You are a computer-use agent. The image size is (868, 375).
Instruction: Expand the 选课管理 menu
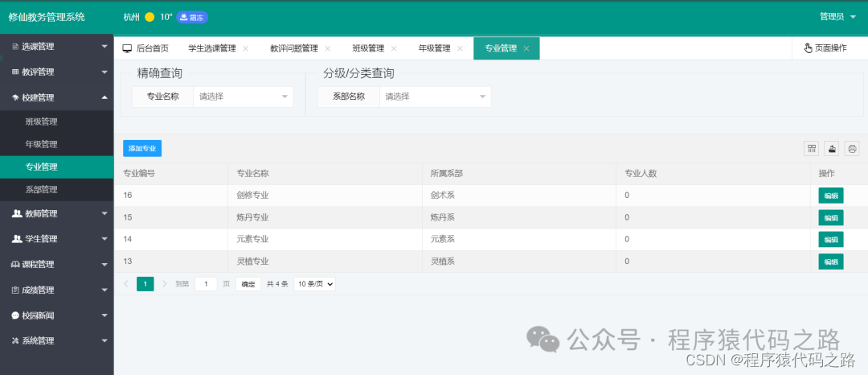point(104,47)
